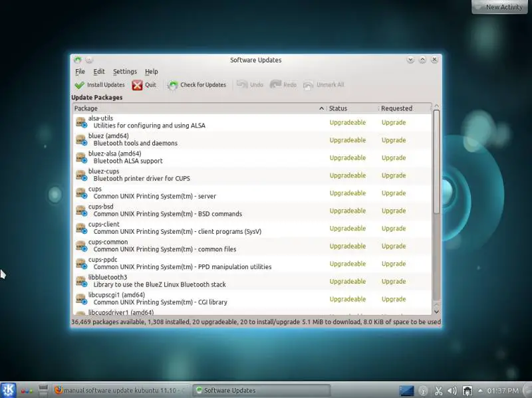
Task: Switch to Firefox manual software update taskbar entry
Action: [120, 391]
